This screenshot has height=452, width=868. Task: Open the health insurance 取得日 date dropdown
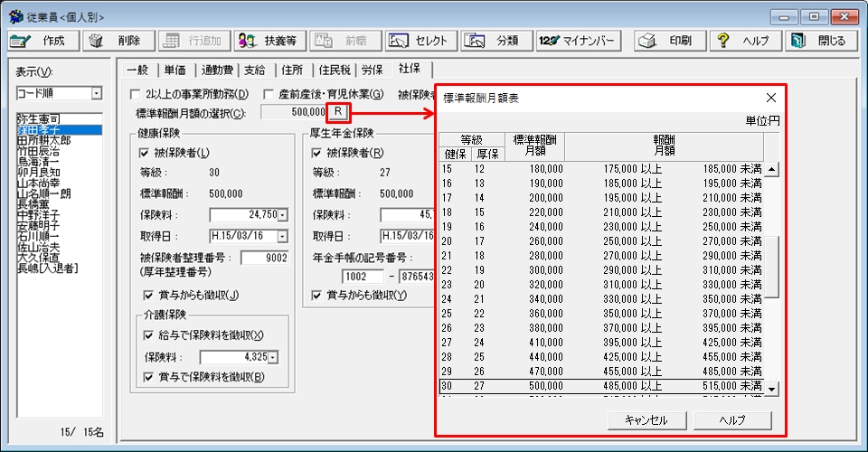click(x=283, y=236)
